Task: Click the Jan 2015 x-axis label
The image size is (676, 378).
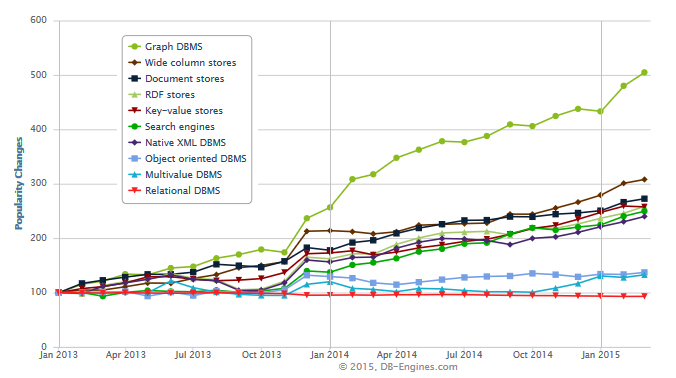Action: click(x=601, y=355)
